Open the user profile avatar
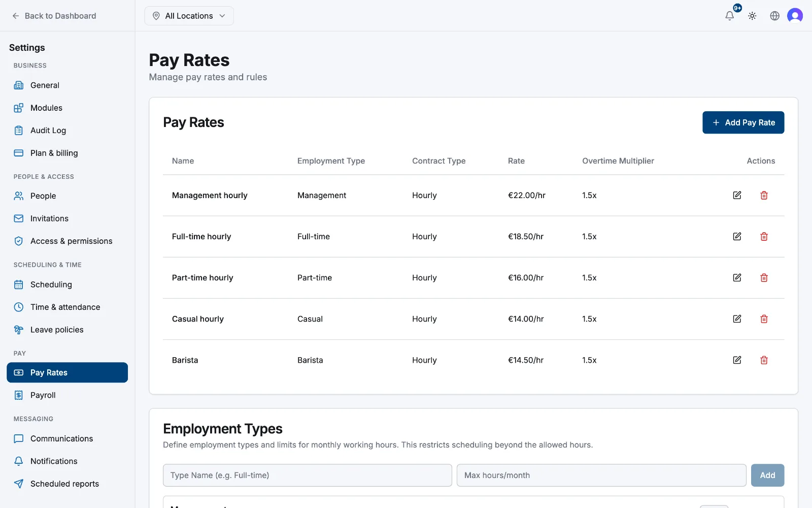This screenshot has width=812, height=508. (x=795, y=16)
